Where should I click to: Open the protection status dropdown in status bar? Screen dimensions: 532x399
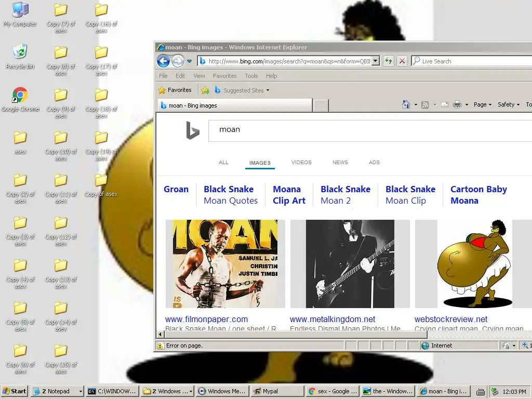click(x=514, y=345)
